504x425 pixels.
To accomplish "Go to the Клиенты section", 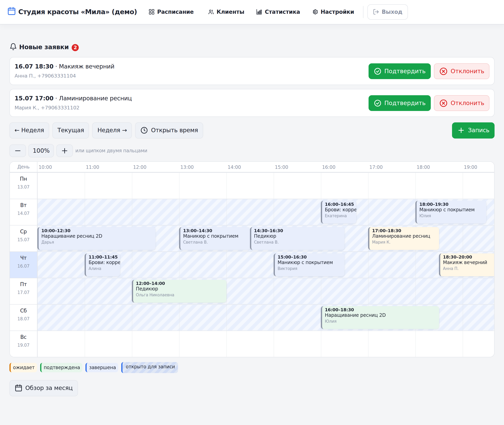I will coord(226,12).
